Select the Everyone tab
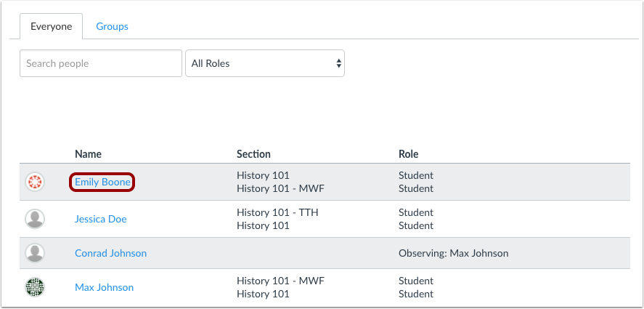This screenshot has width=644, height=309. point(51,26)
